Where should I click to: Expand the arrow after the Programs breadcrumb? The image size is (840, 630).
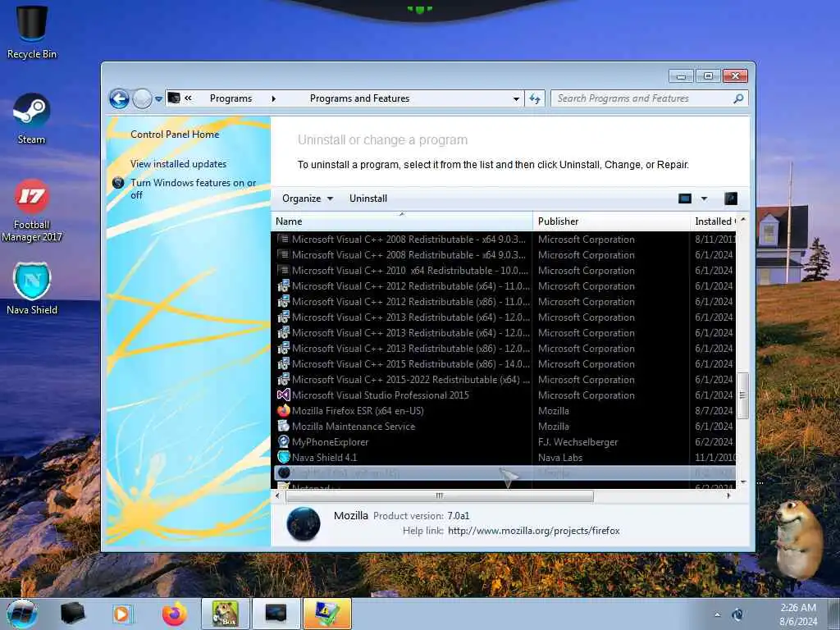(x=274, y=98)
